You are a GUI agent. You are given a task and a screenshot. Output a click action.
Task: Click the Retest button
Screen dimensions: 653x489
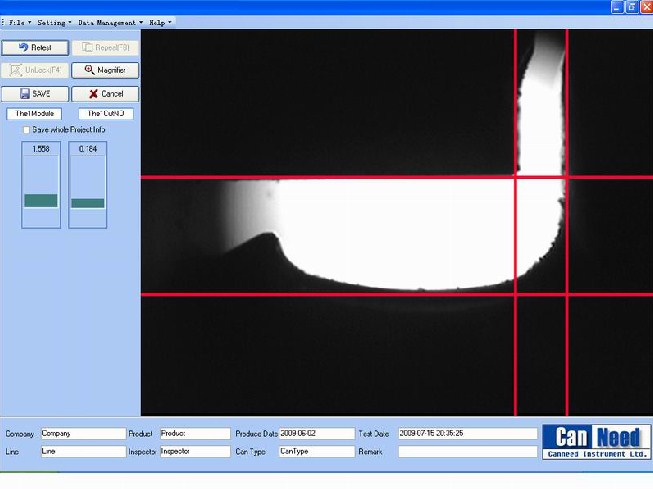(x=35, y=47)
